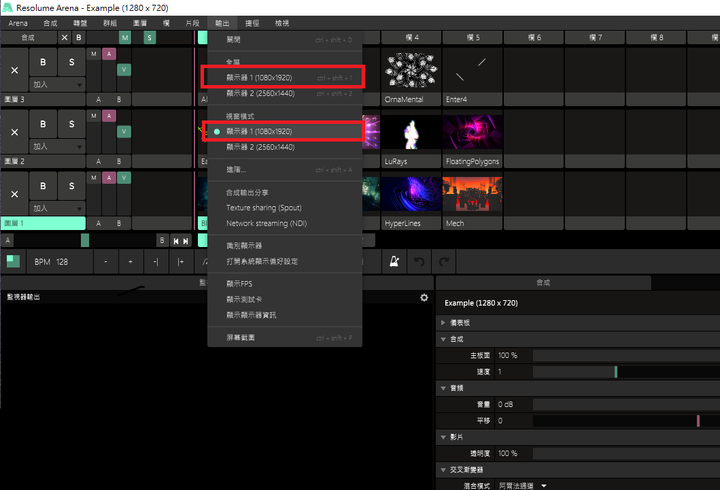Trigger the FloatingPolygons clip thumbnail

point(472,132)
